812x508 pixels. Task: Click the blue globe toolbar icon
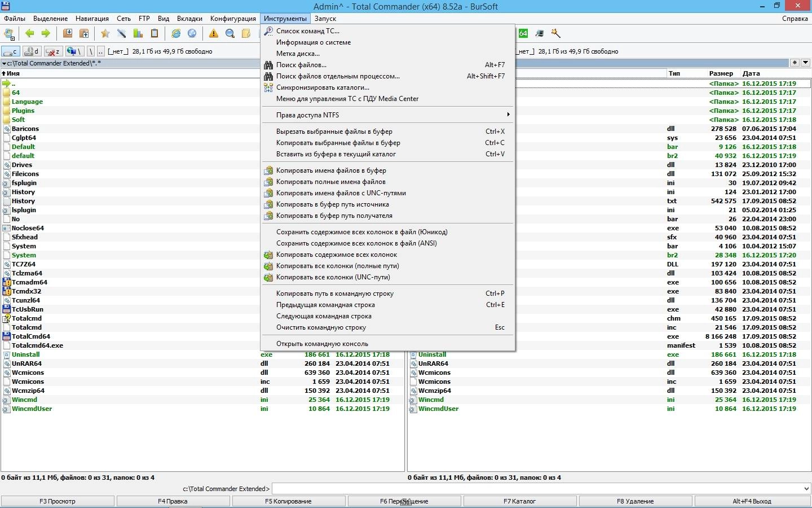click(192, 33)
